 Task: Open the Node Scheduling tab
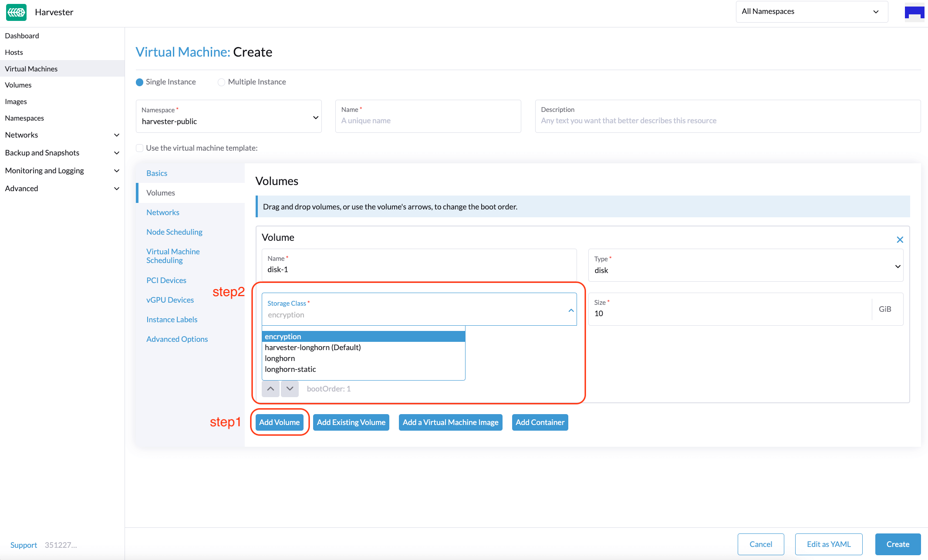pyautogui.click(x=174, y=231)
